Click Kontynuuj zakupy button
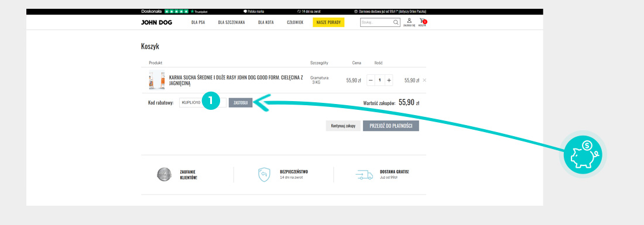 pos(343,126)
